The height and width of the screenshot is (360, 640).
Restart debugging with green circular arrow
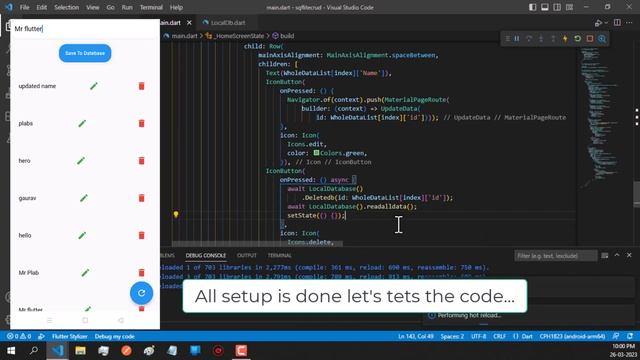pyautogui.click(x=578, y=39)
